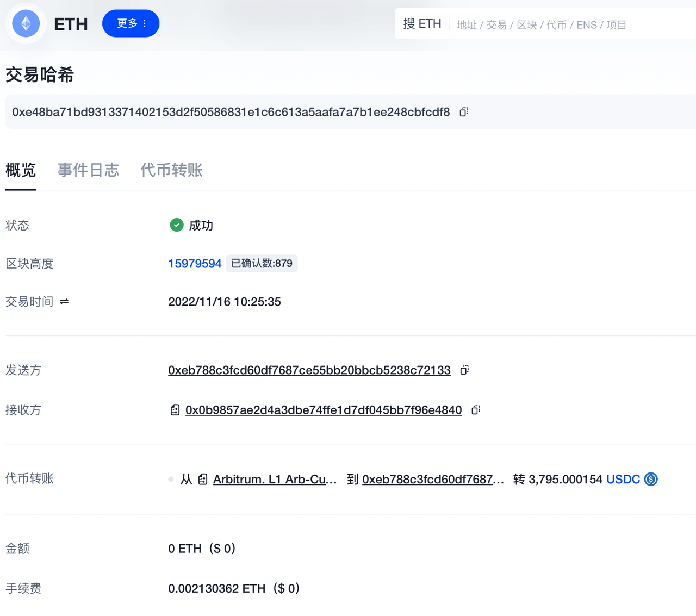Switch to the 代币转账 tab
696x616 pixels.
coord(171,170)
